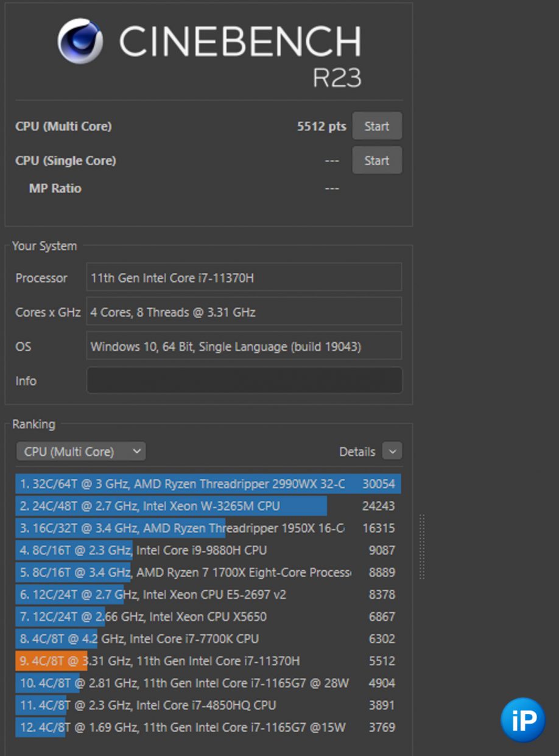Screen dimensions: 559x756
Task: Select the Threadripper 2990WX ranking entry
Action: pos(207,484)
